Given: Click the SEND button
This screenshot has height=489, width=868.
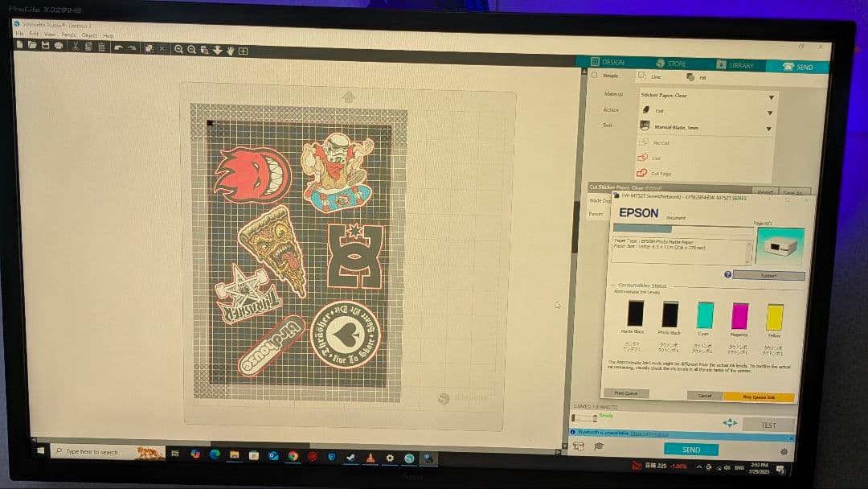Looking at the screenshot, I should (x=691, y=449).
